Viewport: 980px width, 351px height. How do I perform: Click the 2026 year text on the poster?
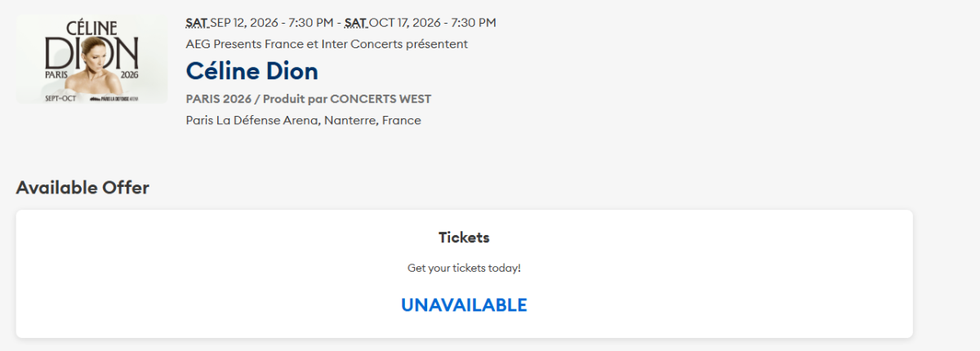129,74
